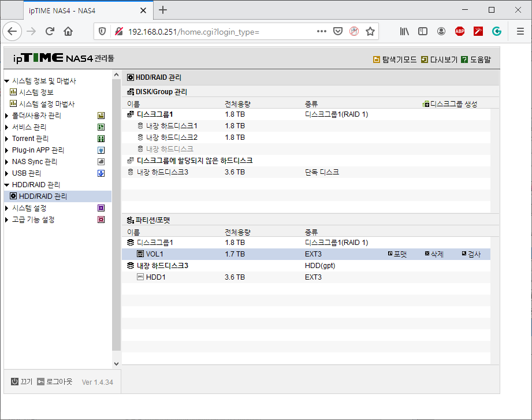Click the USB management anchor icon
The width and height of the screenshot is (532, 420).
[101, 173]
